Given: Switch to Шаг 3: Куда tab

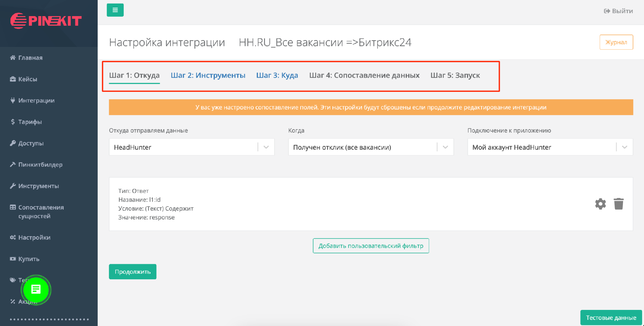Looking at the screenshot, I should point(277,75).
